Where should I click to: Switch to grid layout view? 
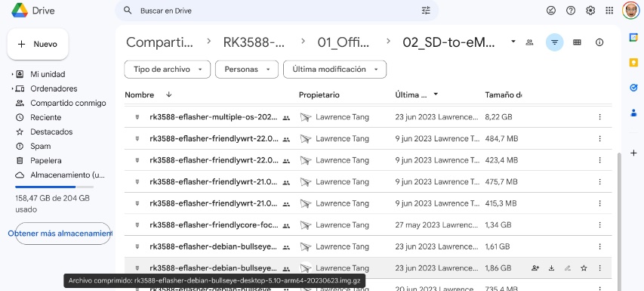(x=577, y=42)
